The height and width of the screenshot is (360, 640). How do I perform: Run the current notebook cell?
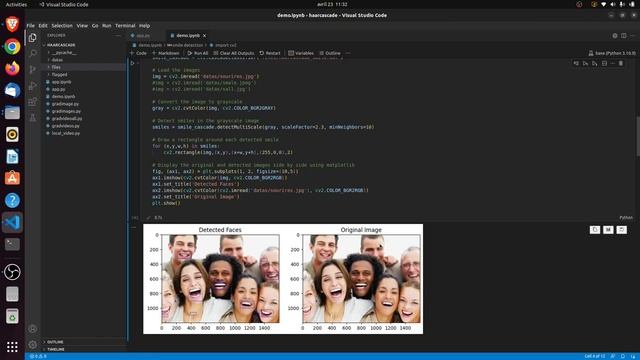[x=132, y=63]
